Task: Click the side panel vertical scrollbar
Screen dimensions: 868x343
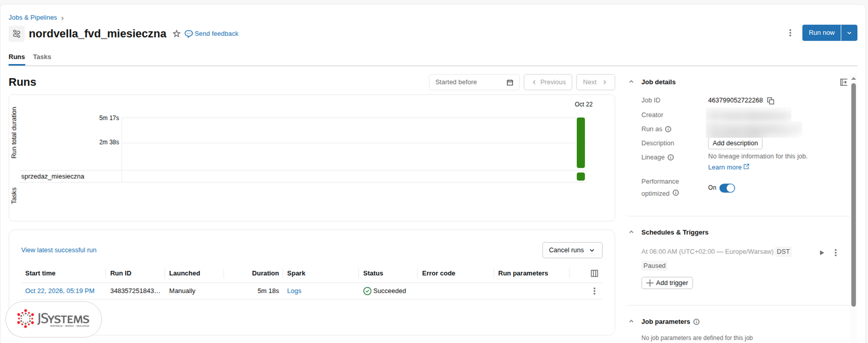Action: pos(853,194)
